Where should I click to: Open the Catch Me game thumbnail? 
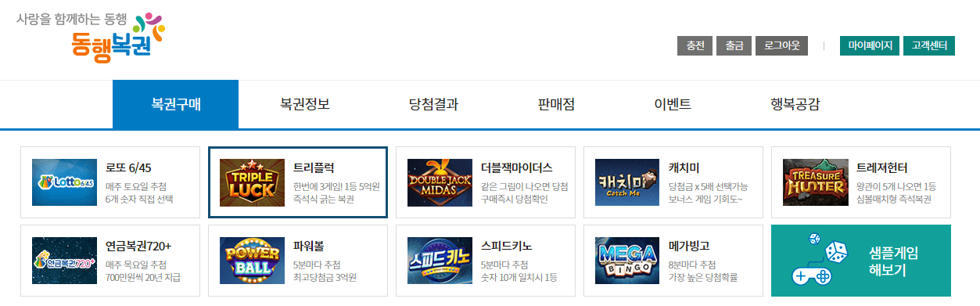point(627,182)
